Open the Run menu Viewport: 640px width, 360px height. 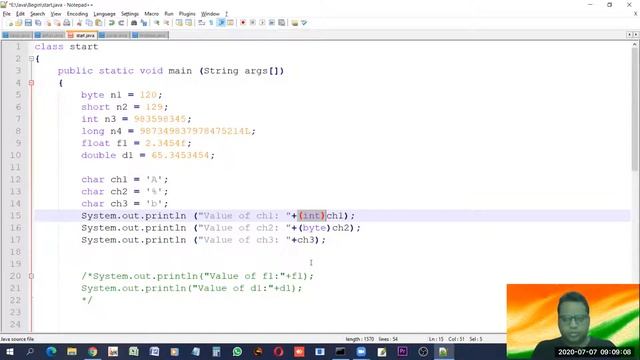click(x=169, y=14)
